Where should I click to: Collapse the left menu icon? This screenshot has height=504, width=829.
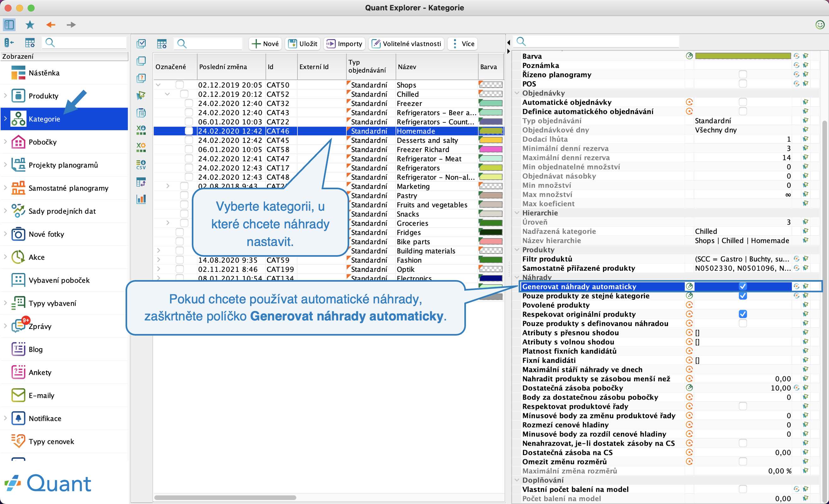[x=9, y=43]
